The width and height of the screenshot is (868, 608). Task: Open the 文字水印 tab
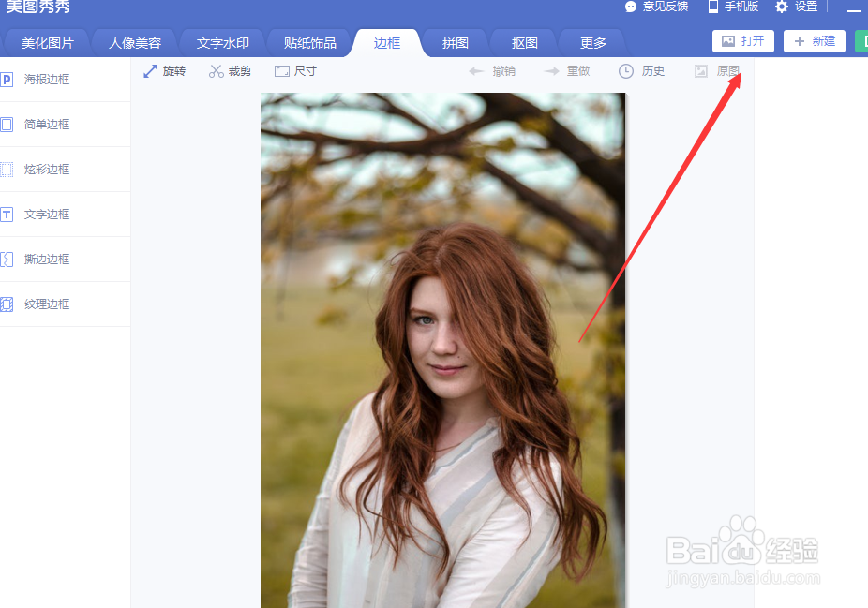pos(222,43)
